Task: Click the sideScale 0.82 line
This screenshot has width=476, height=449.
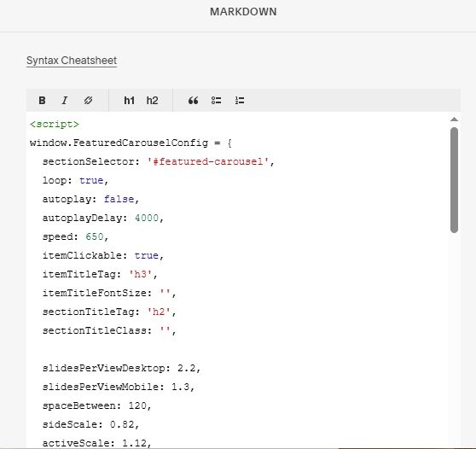Action: (x=90, y=424)
